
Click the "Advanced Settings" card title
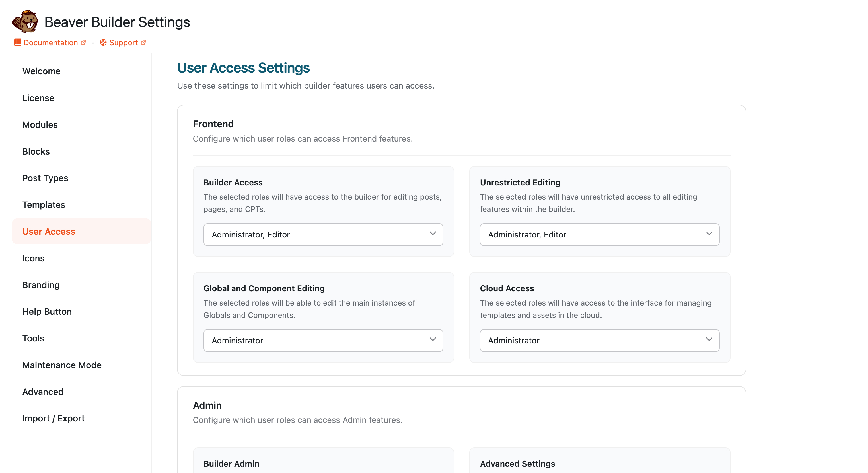tap(517, 464)
